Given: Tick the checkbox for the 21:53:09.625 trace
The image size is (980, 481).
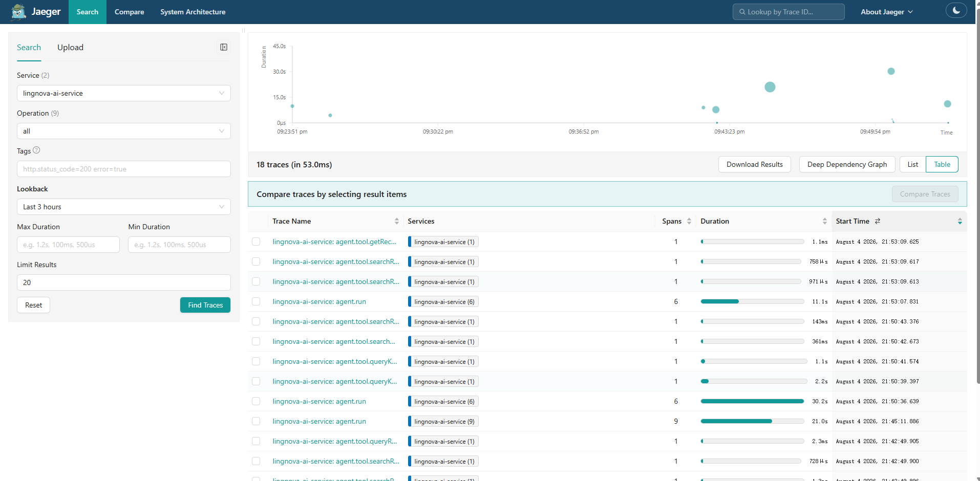Looking at the screenshot, I should pyautogui.click(x=256, y=242).
